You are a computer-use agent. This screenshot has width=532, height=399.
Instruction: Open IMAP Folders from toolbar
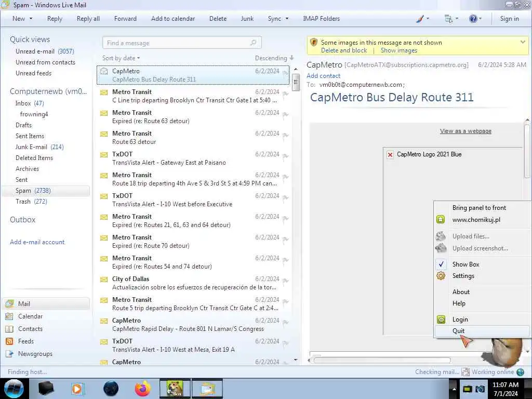tap(321, 19)
